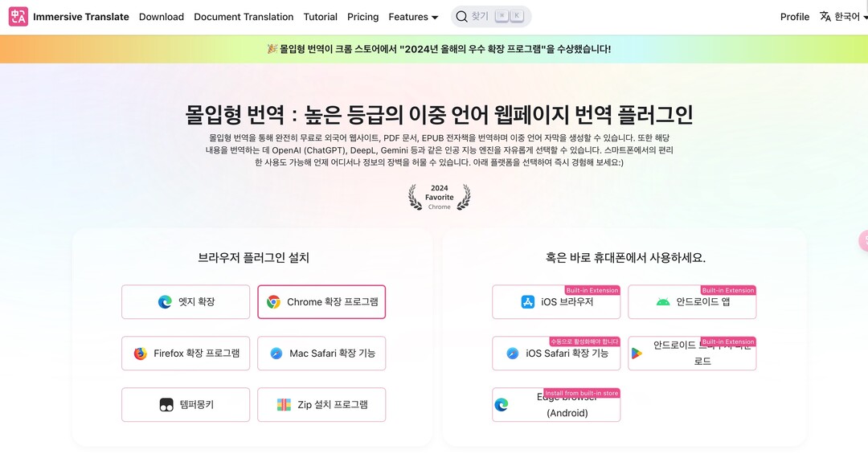Screen dimensions: 868x454
Task: Click the Safari icon in Mac Safari button
Action: 276,354
